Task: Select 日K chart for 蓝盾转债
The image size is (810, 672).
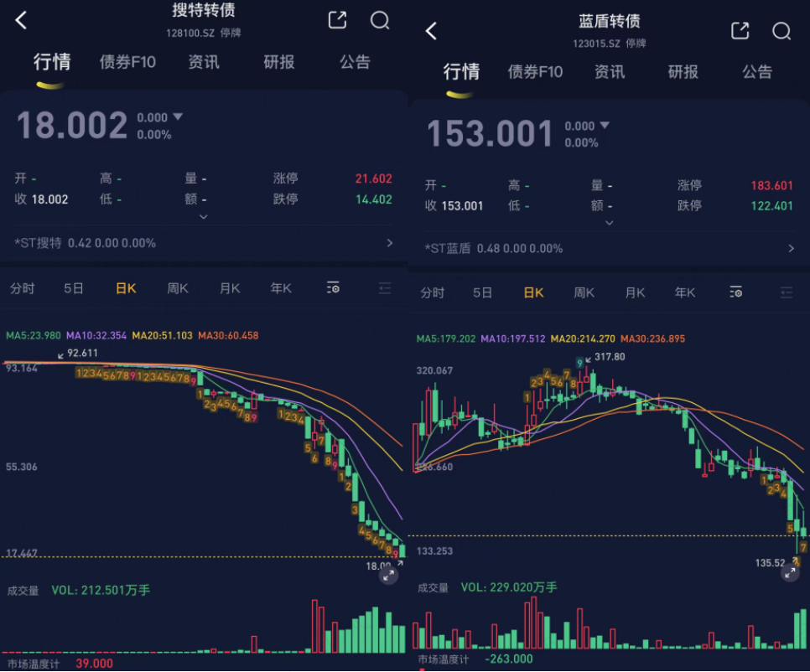Action: coord(533,292)
